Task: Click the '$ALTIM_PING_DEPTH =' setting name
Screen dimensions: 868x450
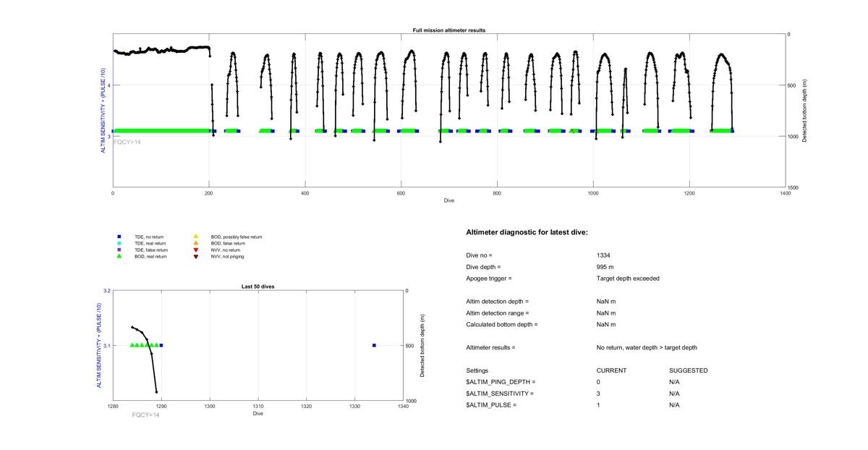Action: [501, 382]
